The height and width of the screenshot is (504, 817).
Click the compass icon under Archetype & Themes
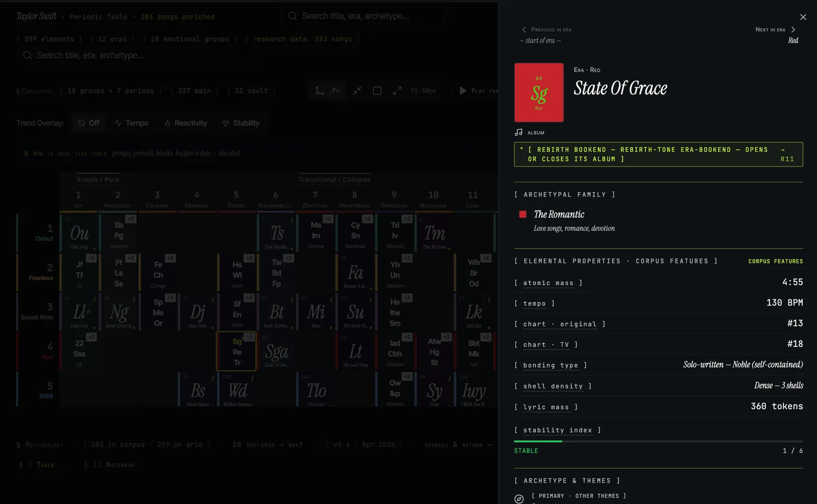pos(519,499)
